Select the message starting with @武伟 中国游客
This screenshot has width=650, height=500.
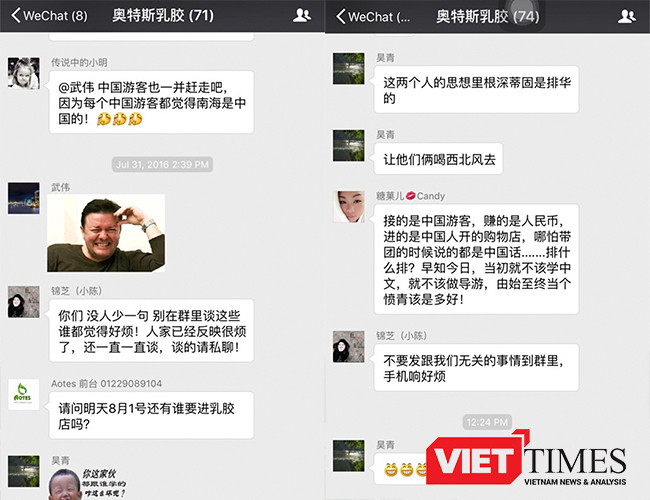pos(149,103)
